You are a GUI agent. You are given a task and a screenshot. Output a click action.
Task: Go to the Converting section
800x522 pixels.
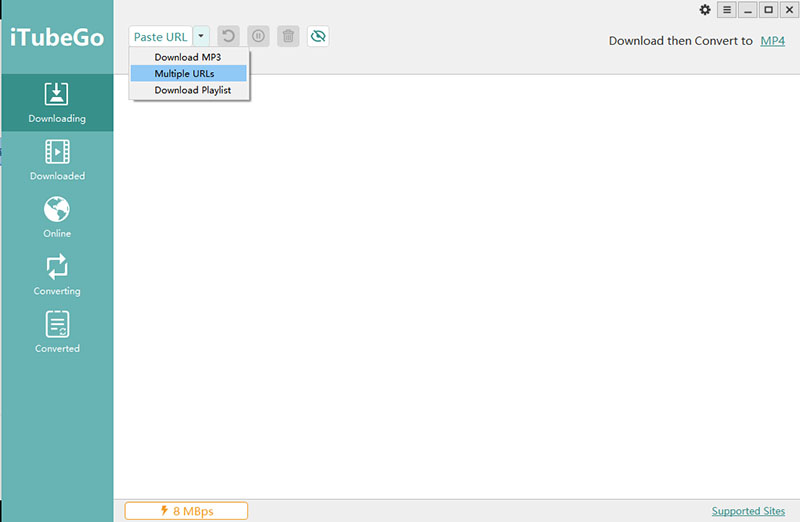(x=57, y=276)
